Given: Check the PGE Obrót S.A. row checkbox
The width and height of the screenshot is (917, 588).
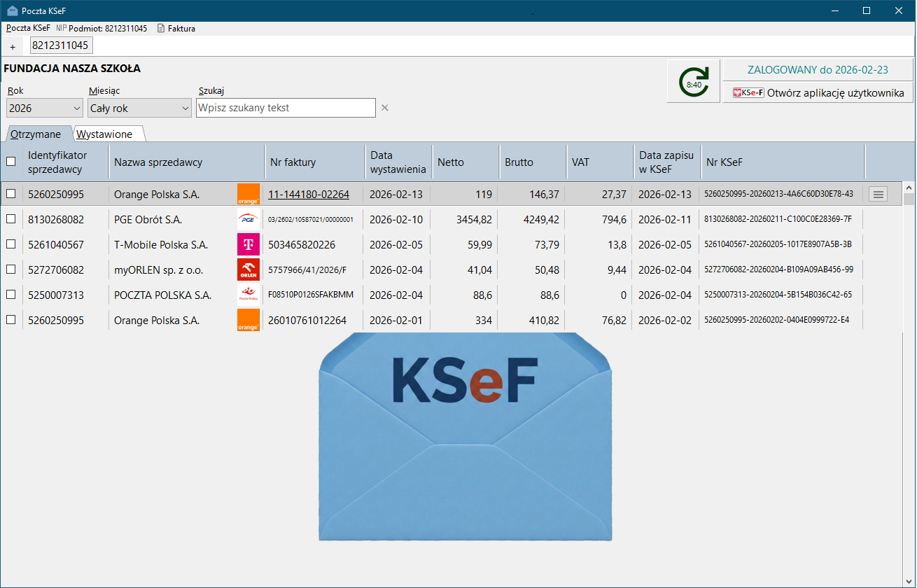Looking at the screenshot, I should pyautogui.click(x=10, y=220).
